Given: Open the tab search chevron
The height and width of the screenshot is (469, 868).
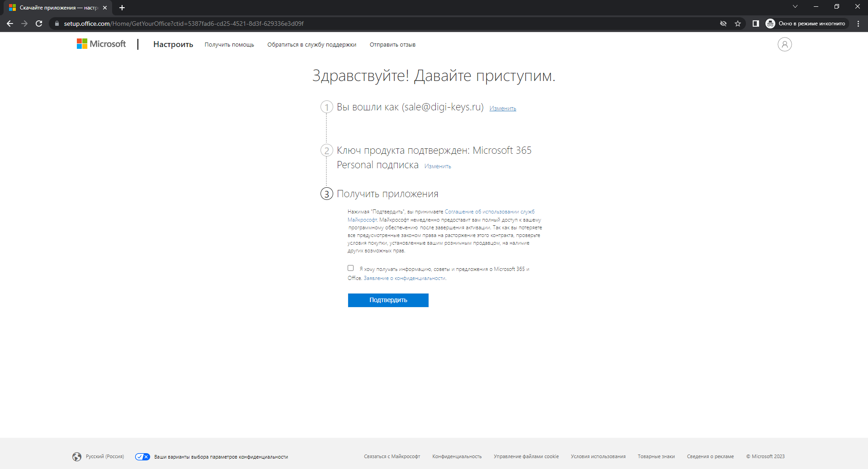Looking at the screenshot, I should (x=795, y=6).
